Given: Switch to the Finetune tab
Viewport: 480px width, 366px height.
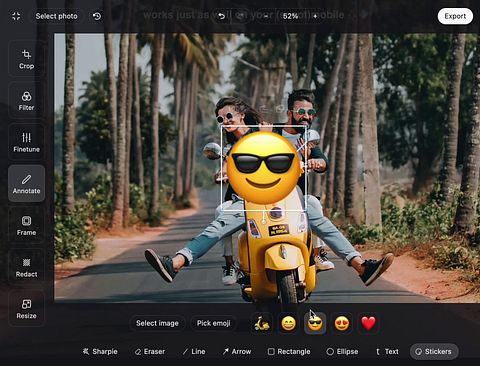Looking at the screenshot, I should (x=26, y=143).
